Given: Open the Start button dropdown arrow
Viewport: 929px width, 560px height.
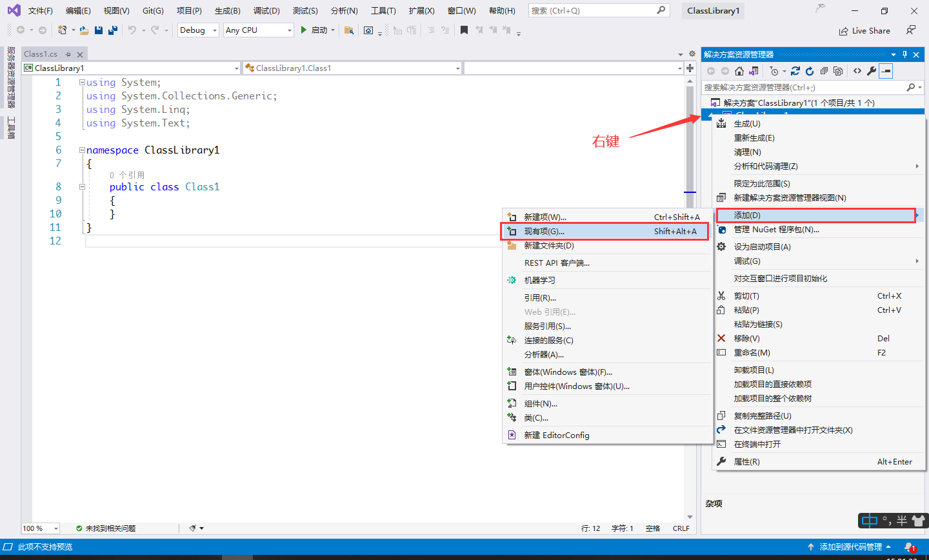Looking at the screenshot, I should (x=333, y=30).
